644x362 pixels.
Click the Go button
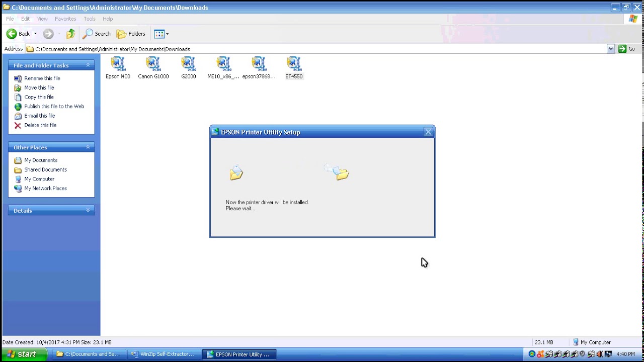627,49
